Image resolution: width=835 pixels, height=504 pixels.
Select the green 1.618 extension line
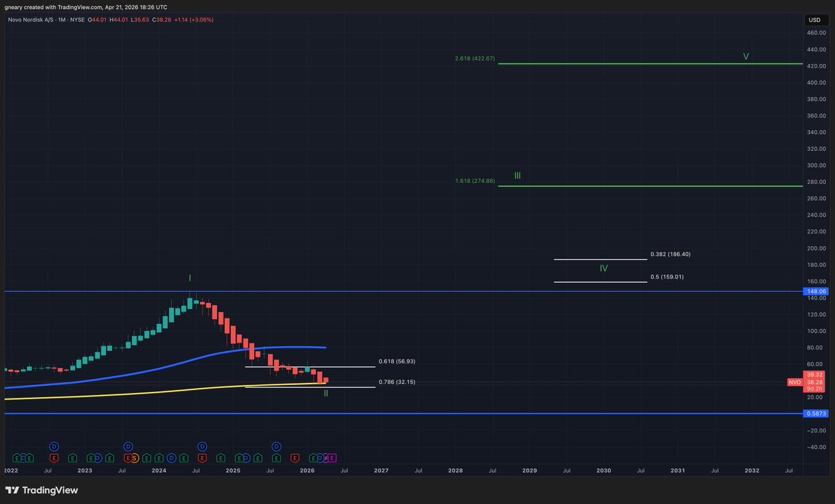651,186
